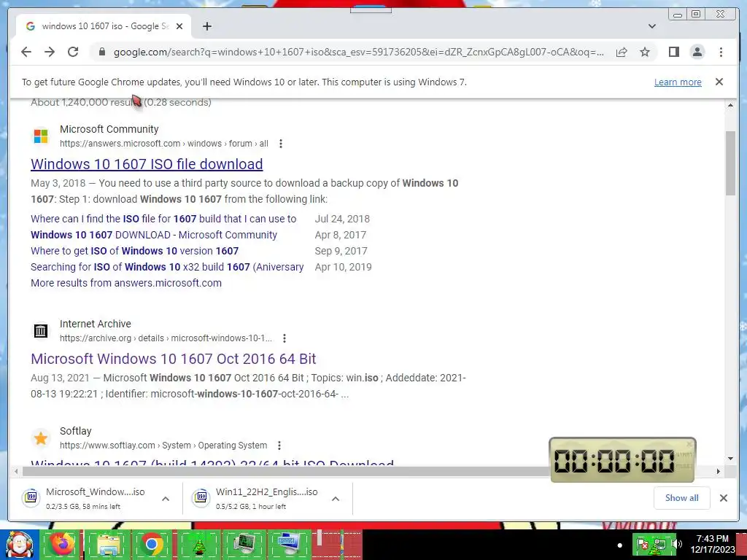
Task: Dismiss the Chrome update notification bar
Action: pyautogui.click(x=719, y=82)
